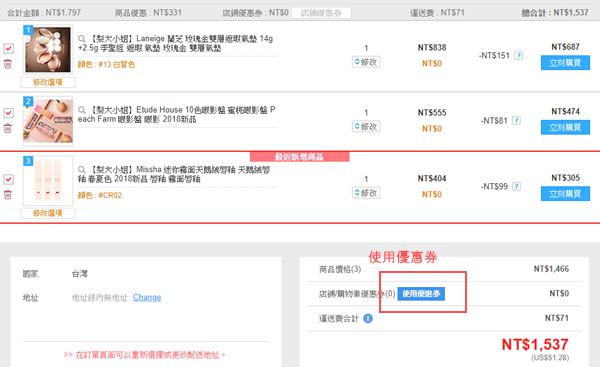Screen dimensions: 600x367
Task: Uncheck the Missha lip glaze item checkbox
Action: [8, 179]
